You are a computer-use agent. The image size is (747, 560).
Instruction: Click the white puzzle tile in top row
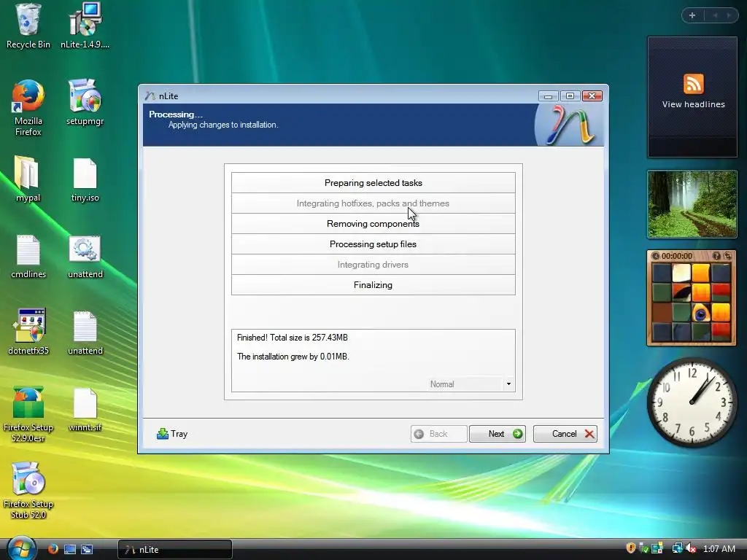click(681, 273)
